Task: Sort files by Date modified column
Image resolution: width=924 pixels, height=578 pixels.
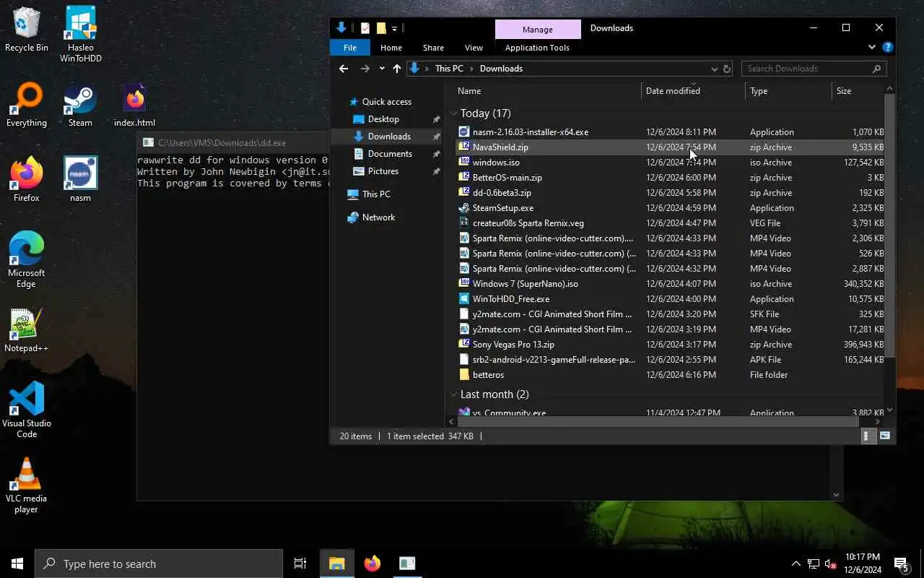Action: (x=693, y=91)
